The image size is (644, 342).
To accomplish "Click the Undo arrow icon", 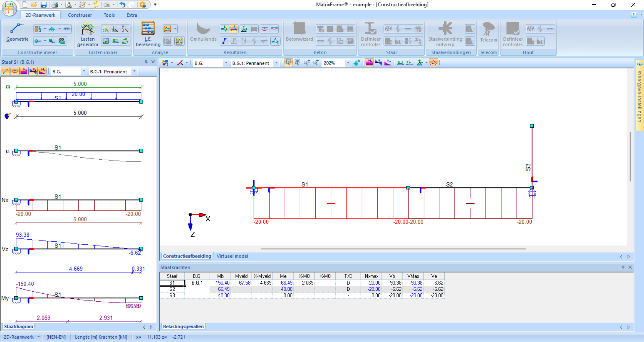I will click(122, 5).
